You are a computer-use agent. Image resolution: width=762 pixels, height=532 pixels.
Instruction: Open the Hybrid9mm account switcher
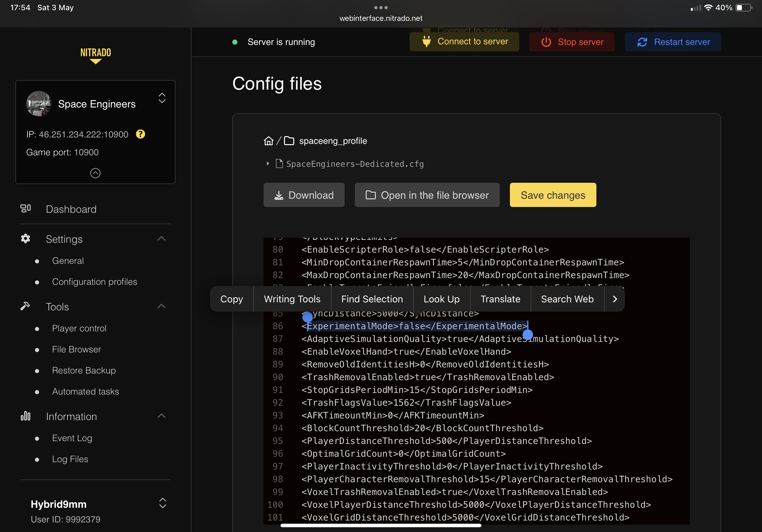point(162,503)
